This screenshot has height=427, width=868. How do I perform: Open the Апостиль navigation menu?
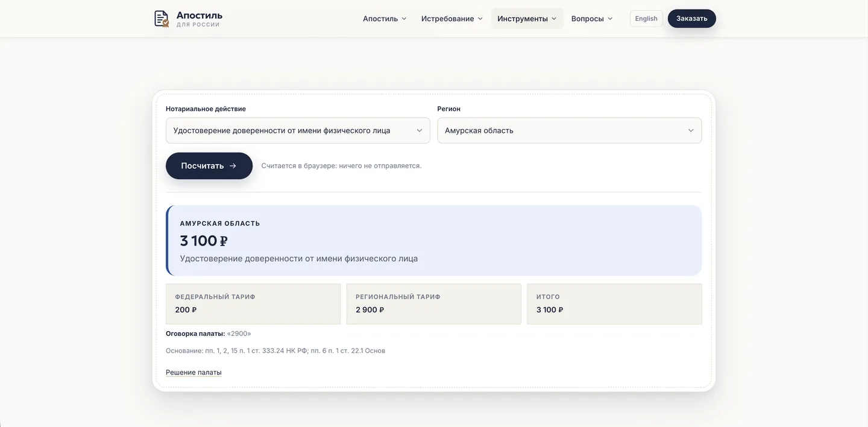click(x=385, y=19)
